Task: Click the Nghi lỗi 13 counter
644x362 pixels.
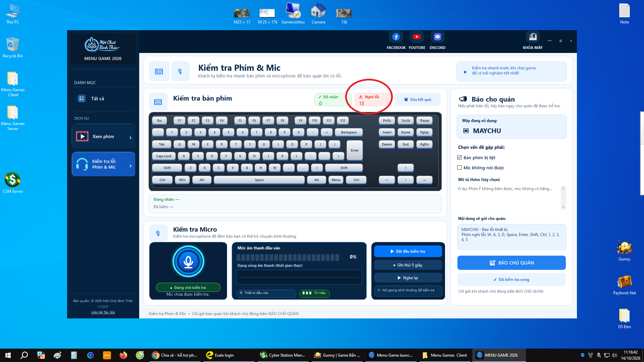Action: click(373, 100)
